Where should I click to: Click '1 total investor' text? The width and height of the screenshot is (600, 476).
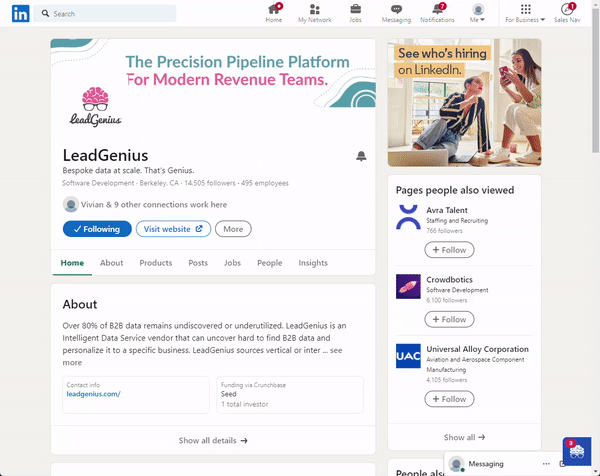tap(245, 404)
